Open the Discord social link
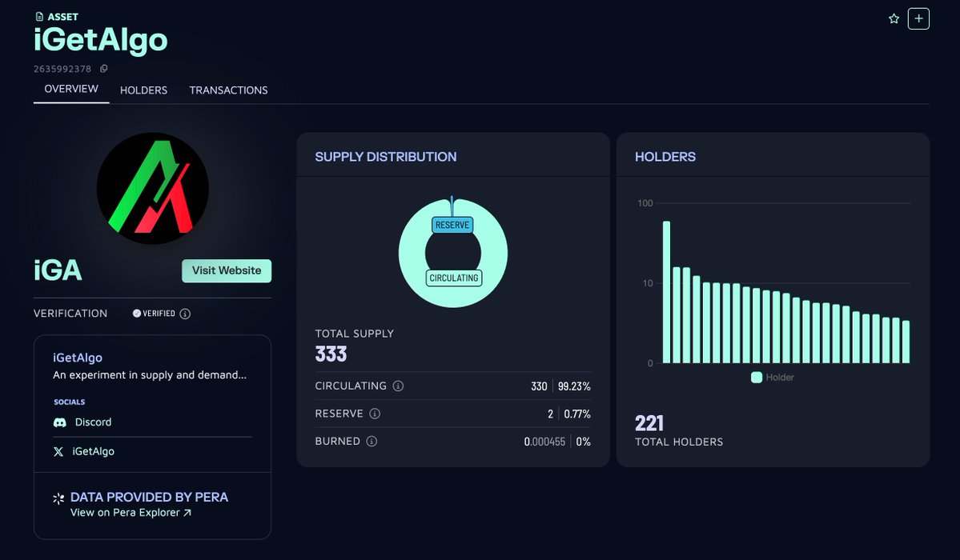The width and height of the screenshot is (960, 560). 93,422
